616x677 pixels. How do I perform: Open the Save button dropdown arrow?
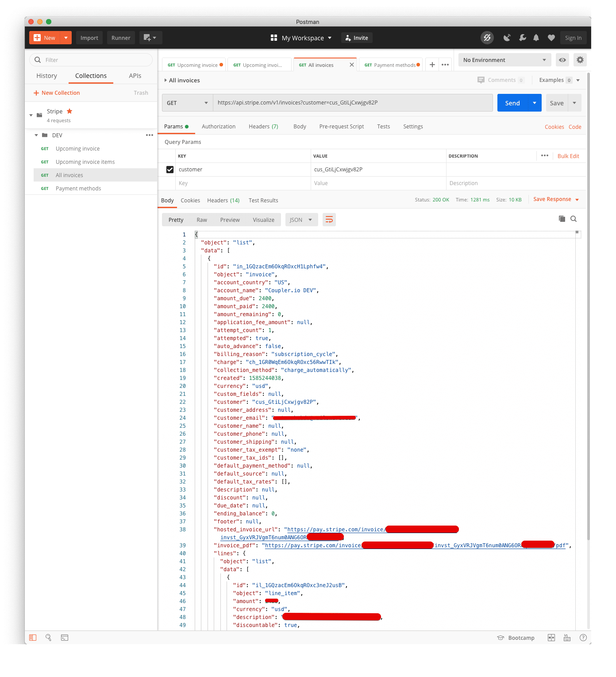click(574, 103)
